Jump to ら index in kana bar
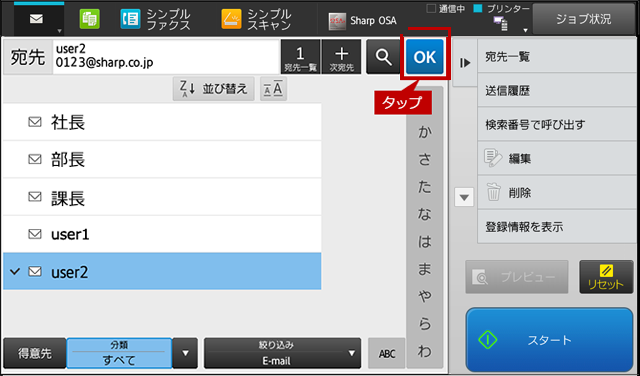 [x=424, y=324]
